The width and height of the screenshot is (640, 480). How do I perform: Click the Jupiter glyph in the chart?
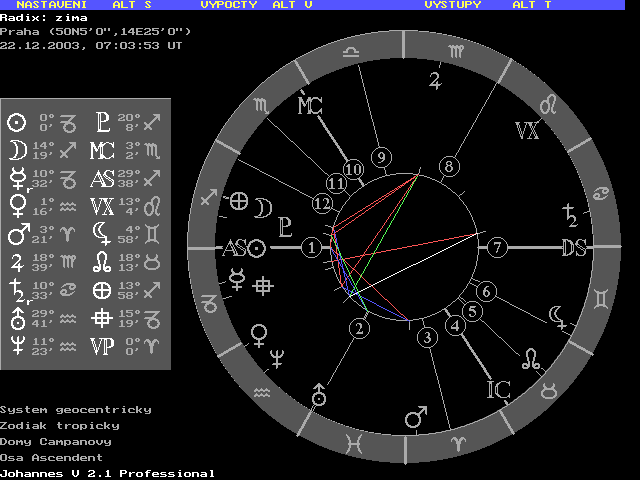pyautogui.click(x=435, y=80)
